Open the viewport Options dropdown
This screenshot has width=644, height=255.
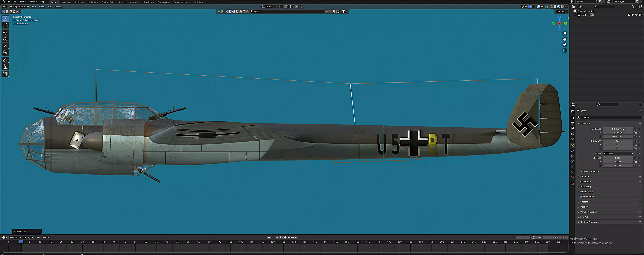click(x=562, y=11)
